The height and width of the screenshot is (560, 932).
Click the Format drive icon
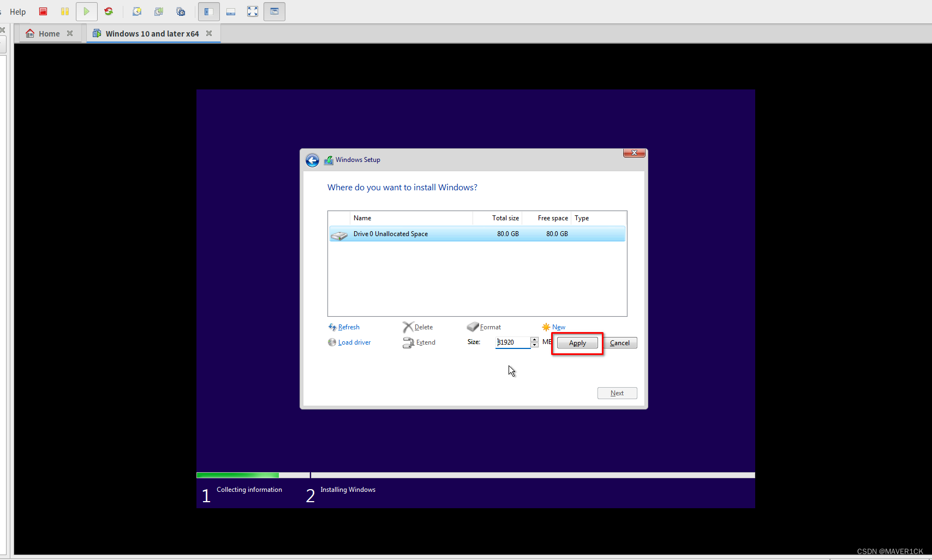coord(473,327)
